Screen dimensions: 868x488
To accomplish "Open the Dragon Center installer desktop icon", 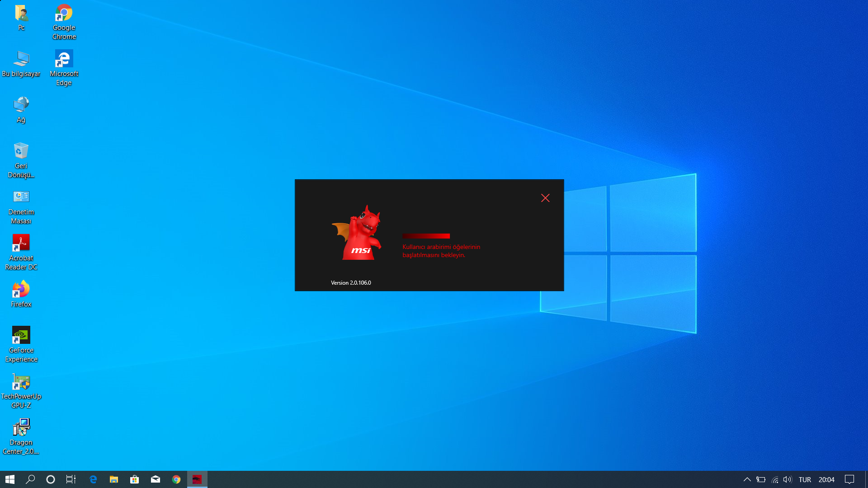I will click(21, 427).
